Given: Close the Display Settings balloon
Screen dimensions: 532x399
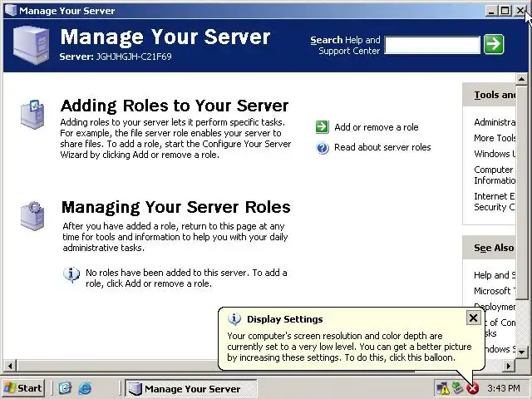Looking at the screenshot, I should [473, 318].
